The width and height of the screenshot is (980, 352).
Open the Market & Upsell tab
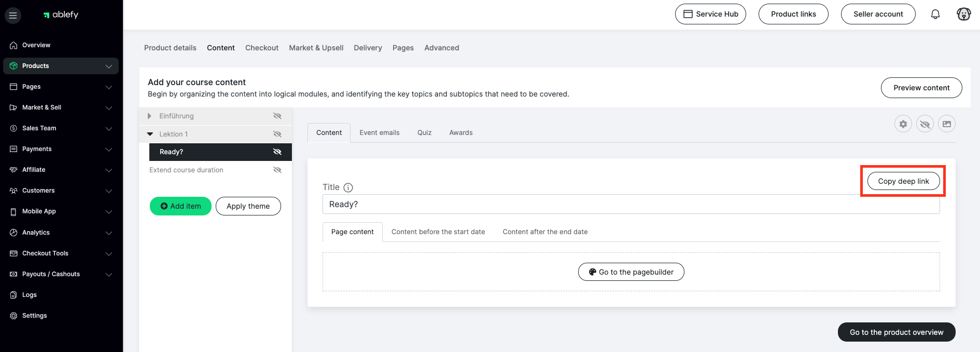coord(316,48)
